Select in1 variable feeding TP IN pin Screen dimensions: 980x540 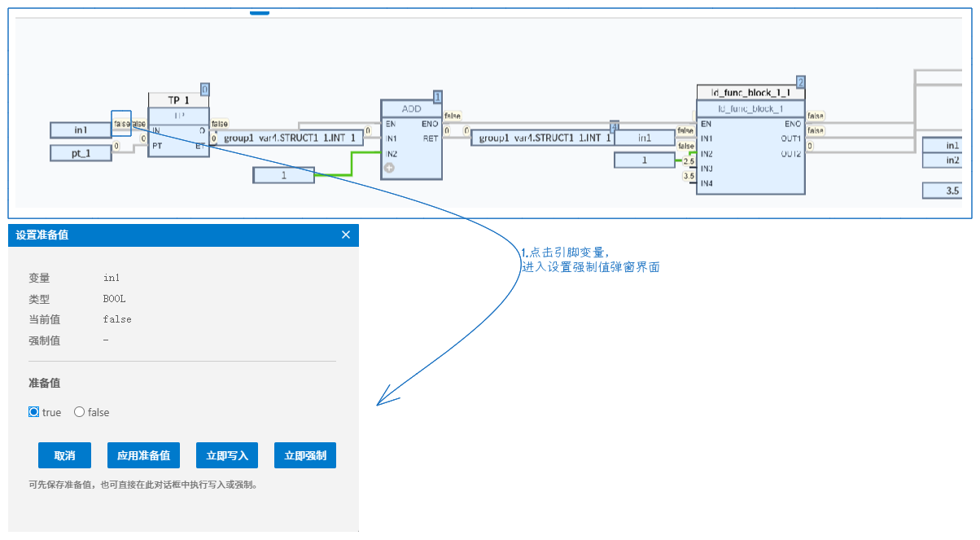click(x=81, y=130)
